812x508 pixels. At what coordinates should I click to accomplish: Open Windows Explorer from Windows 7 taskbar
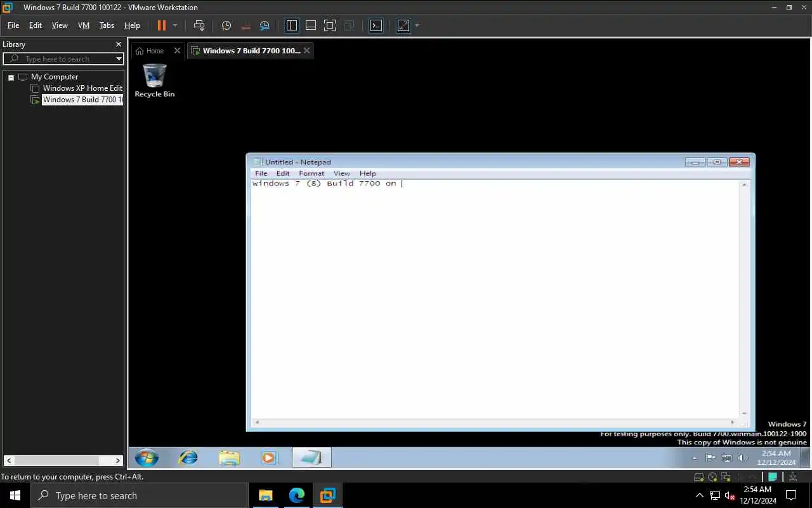coord(229,458)
